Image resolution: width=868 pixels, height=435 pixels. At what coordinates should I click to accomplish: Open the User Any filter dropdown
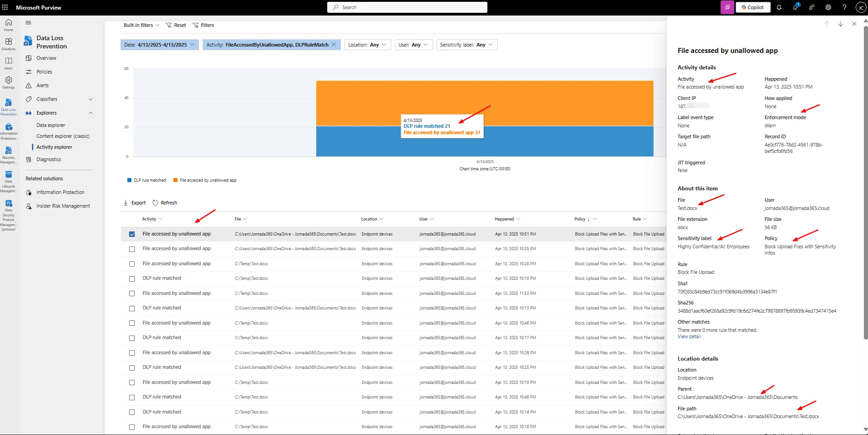413,45
